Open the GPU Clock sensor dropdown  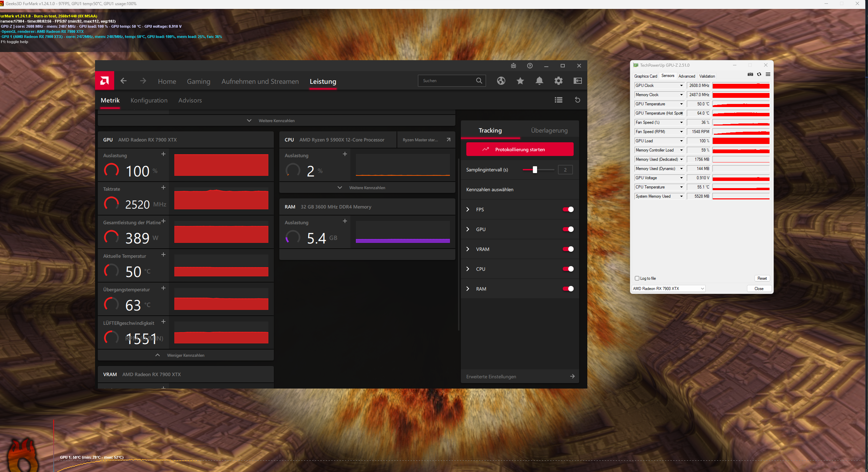681,86
